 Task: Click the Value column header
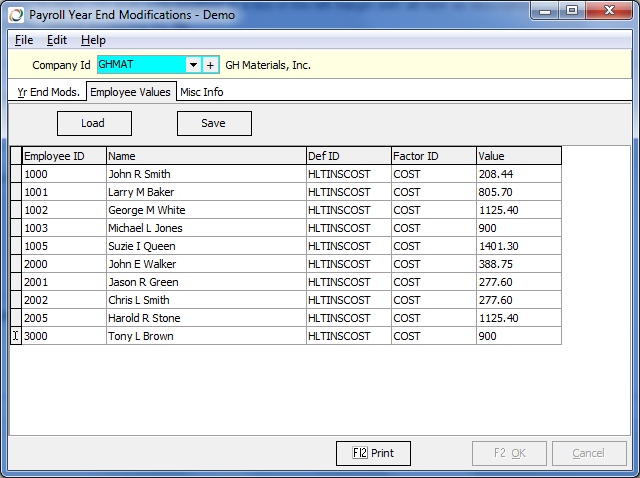pyautogui.click(x=518, y=156)
